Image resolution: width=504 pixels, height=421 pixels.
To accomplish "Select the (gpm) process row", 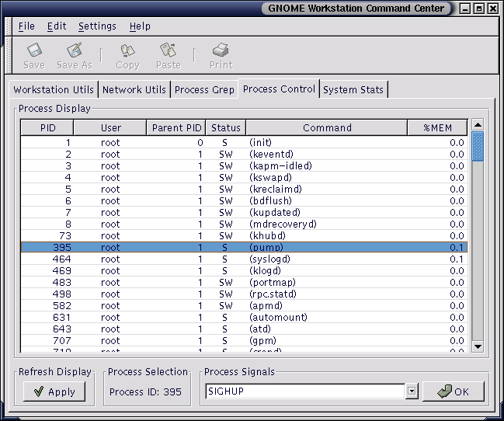I will click(244, 340).
